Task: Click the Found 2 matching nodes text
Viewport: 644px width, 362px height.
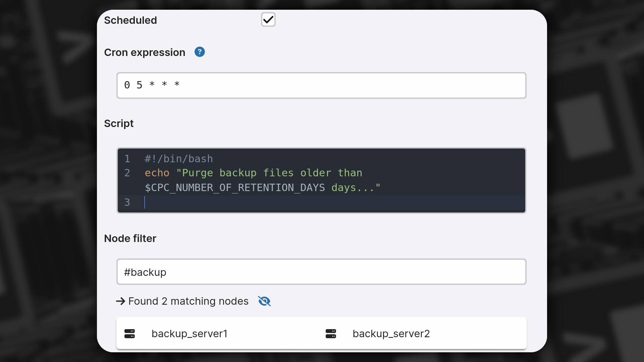Action: 188,301
